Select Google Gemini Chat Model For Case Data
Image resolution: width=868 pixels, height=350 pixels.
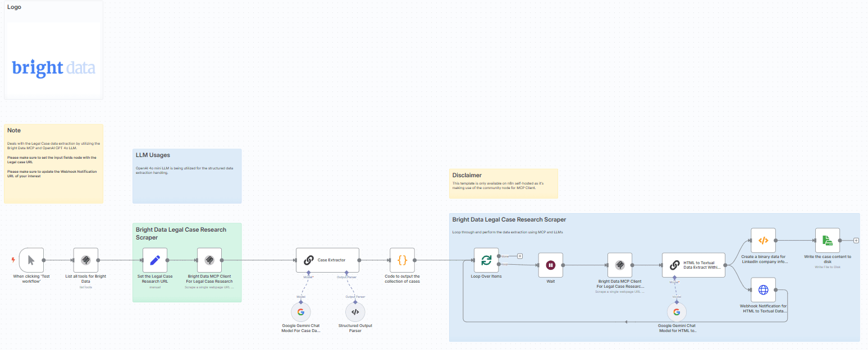coord(300,312)
